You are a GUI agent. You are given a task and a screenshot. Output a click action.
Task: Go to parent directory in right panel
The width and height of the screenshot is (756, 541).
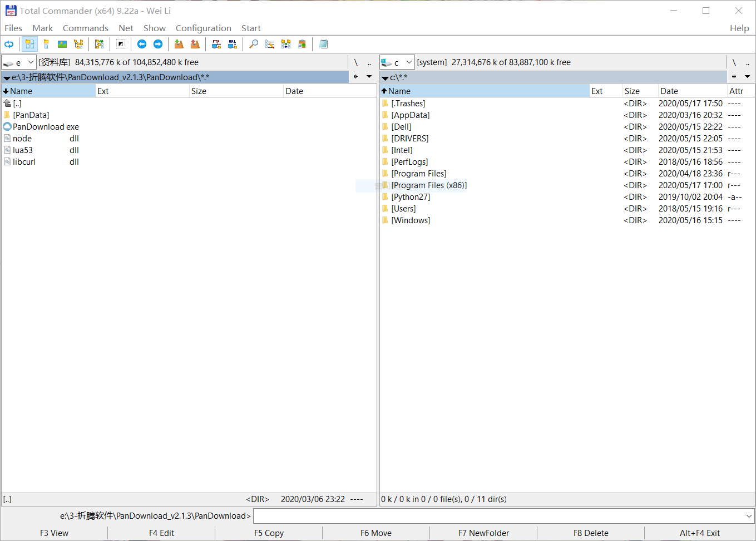pos(748,62)
